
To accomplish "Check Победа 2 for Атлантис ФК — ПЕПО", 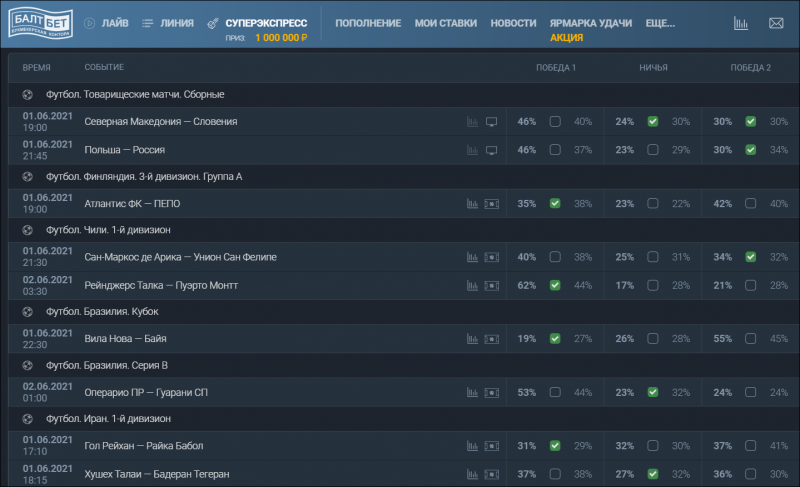I will click(751, 203).
